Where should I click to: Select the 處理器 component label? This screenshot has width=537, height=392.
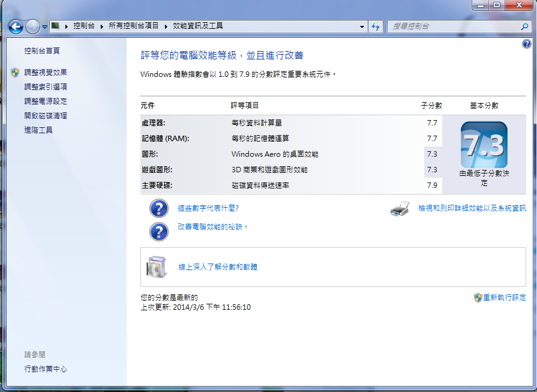(154, 123)
